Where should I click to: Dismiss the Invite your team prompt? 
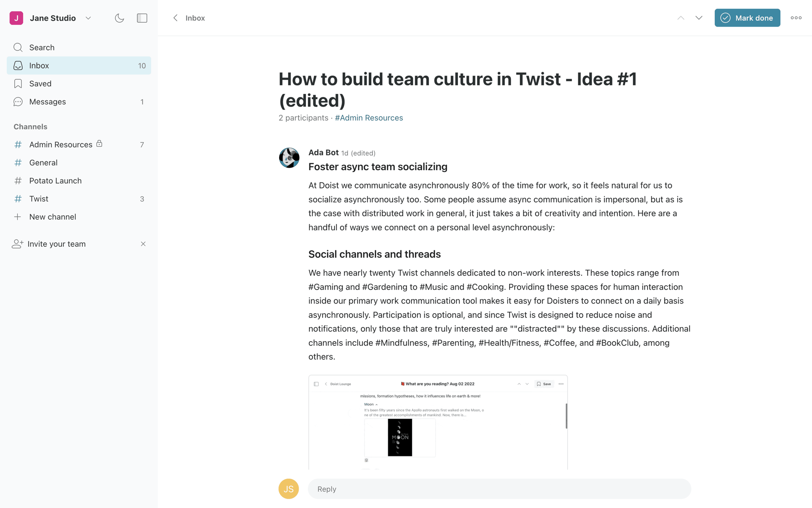coord(143,244)
